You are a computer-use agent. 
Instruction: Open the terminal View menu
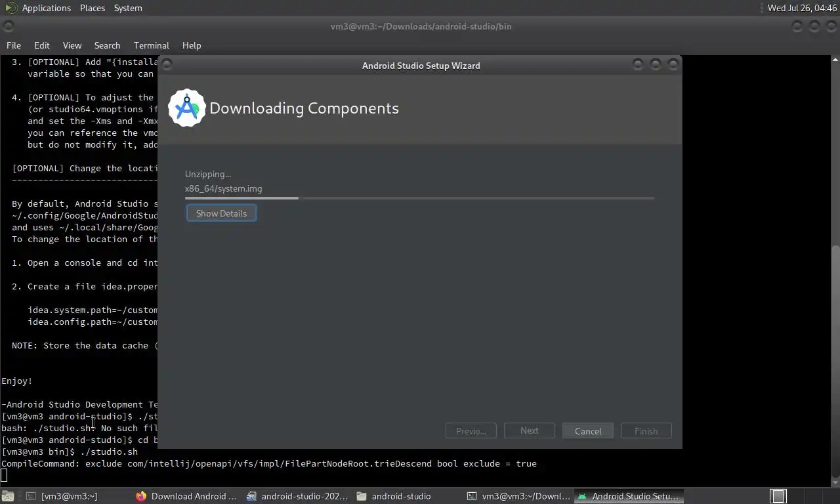coord(72,45)
